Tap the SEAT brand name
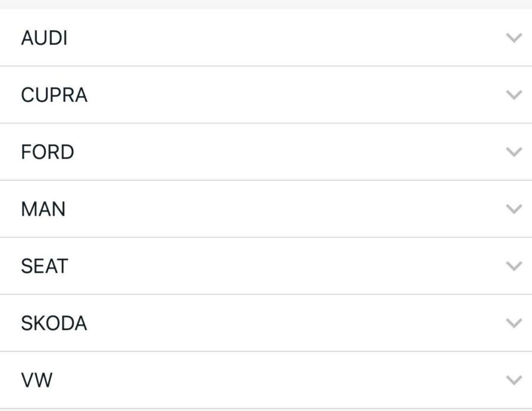Viewport: 532px width, 411px height. click(45, 266)
